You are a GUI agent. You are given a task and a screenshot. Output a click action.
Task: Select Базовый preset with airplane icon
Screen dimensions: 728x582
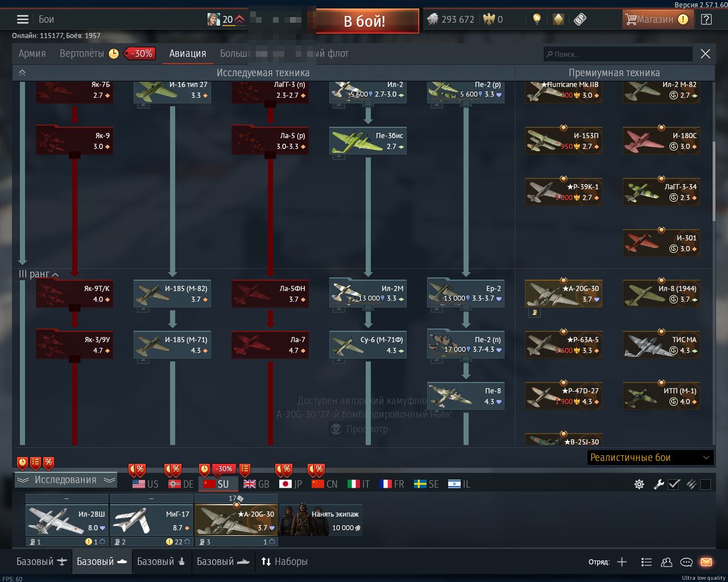click(x=42, y=562)
